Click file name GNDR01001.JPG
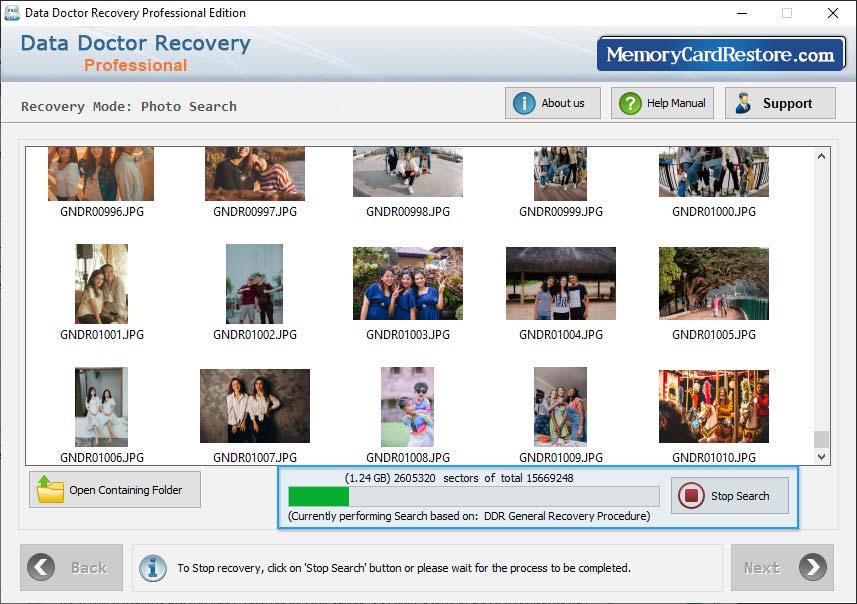857x604 pixels. pos(102,335)
